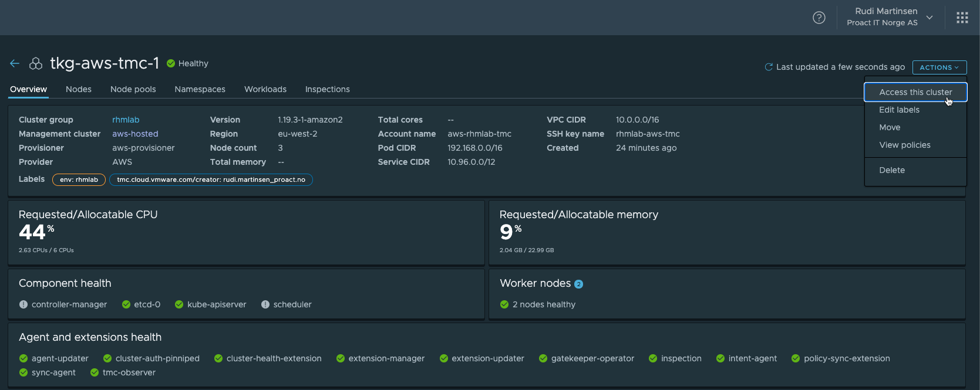Click the inspection health check icon
This screenshot has width=980, height=390.
point(653,358)
